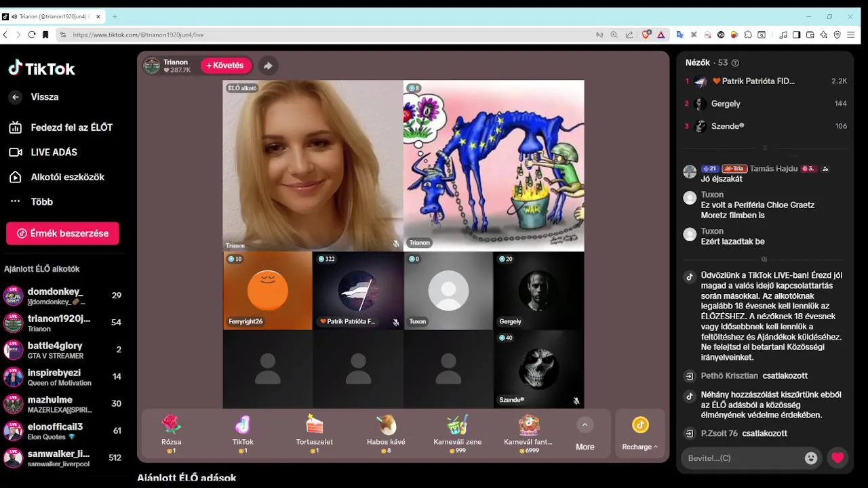Image resolution: width=868 pixels, height=488 pixels.
Task: Select the Trianon TikTok tab
Action: (53, 16)
